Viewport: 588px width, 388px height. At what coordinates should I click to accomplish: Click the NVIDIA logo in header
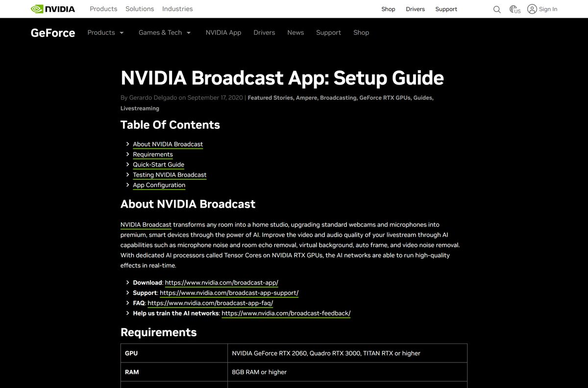tap(53, 9)
